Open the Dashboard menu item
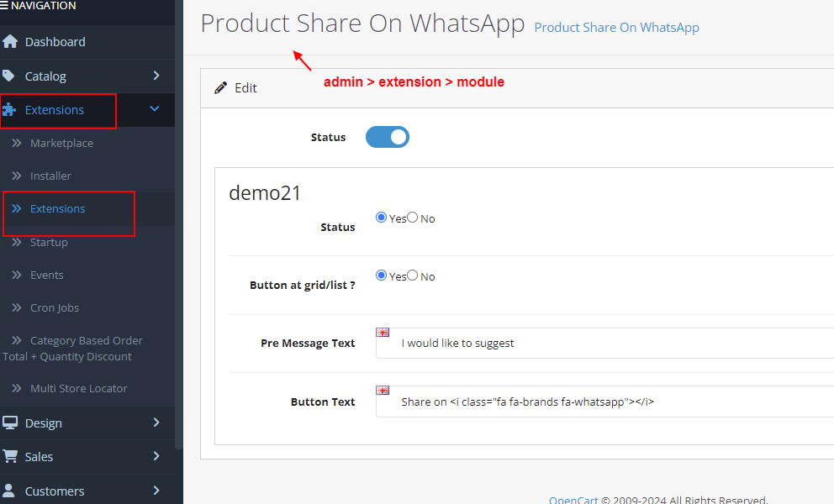Image resolution: width=834 pixels, height=504 pixels. [x=87, y=41]
